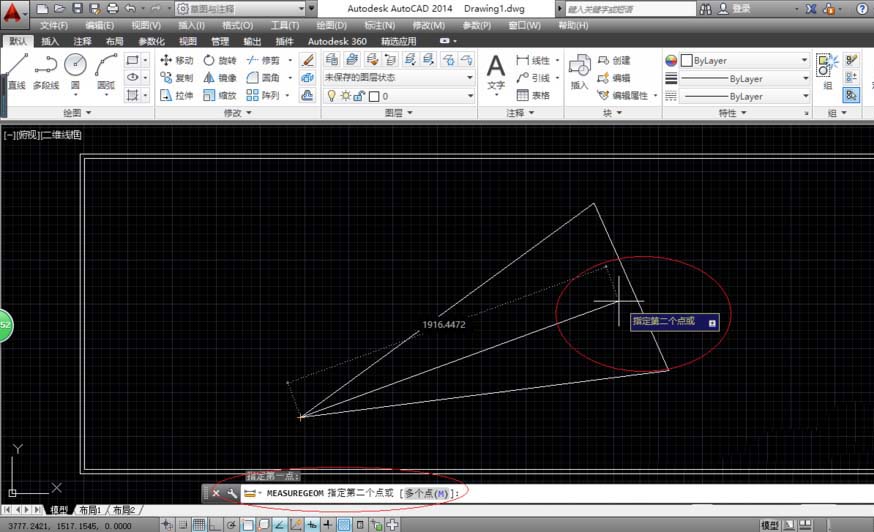
Task: Click the 登录 sign-in button
Action: pyautogui.click(x=741, y=8)
